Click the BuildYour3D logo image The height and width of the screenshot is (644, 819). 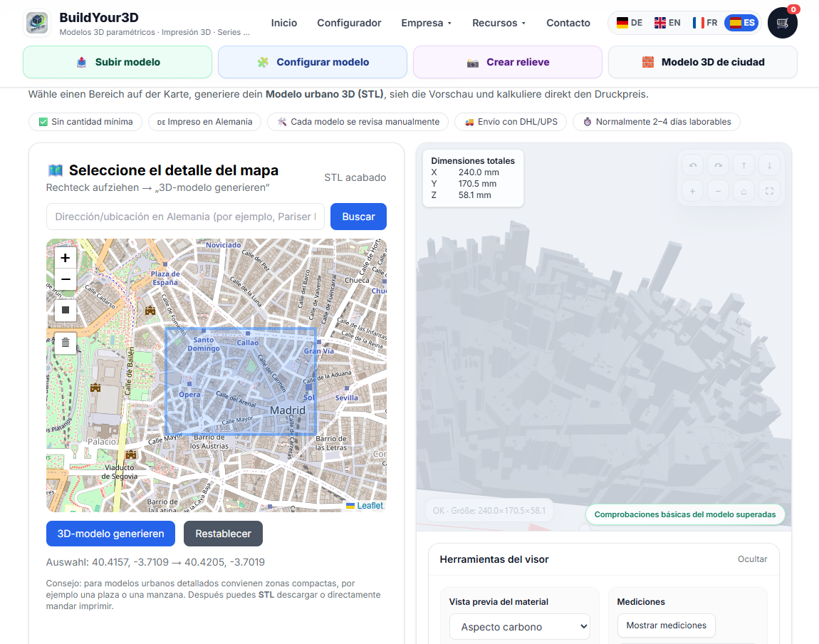click(x=37, y=23)
